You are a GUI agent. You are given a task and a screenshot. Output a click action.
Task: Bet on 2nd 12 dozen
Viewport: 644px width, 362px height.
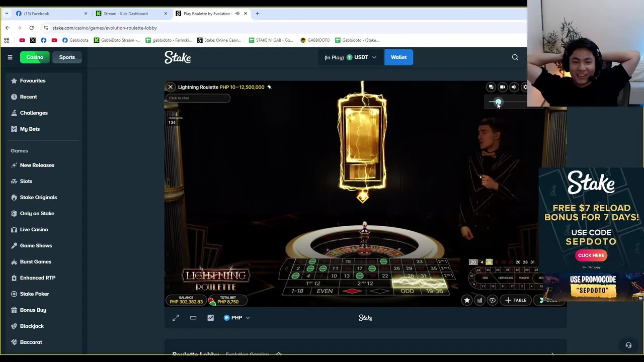[365, 283]
